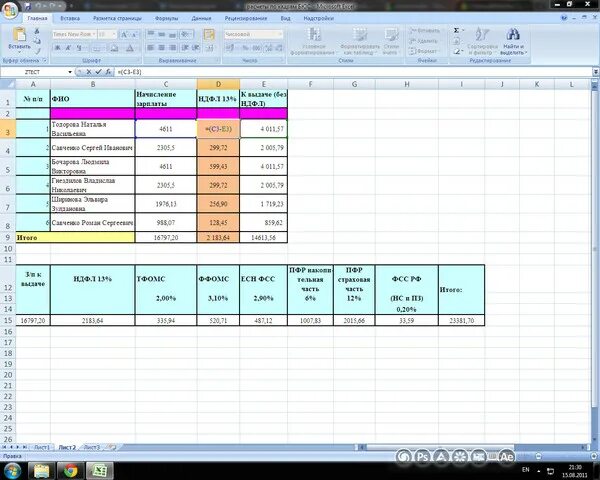
Task: Toggle underline formatting
Action: [79, 47]
